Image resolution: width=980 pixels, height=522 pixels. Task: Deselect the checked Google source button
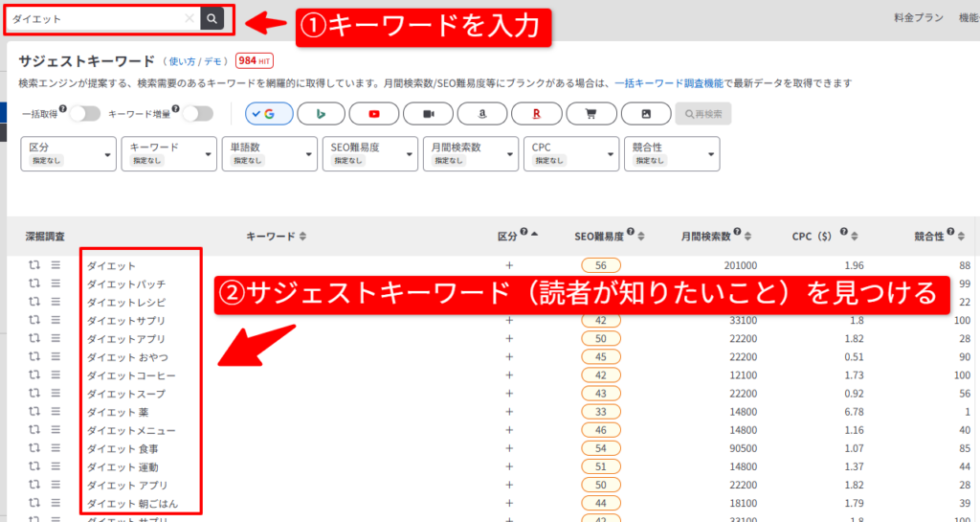[268, 114]
